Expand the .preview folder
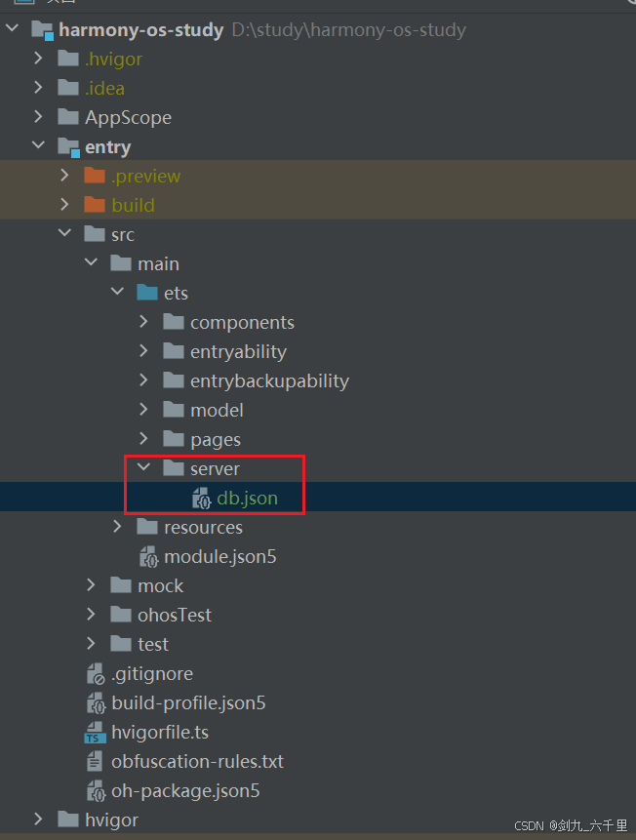 point(64,175)
